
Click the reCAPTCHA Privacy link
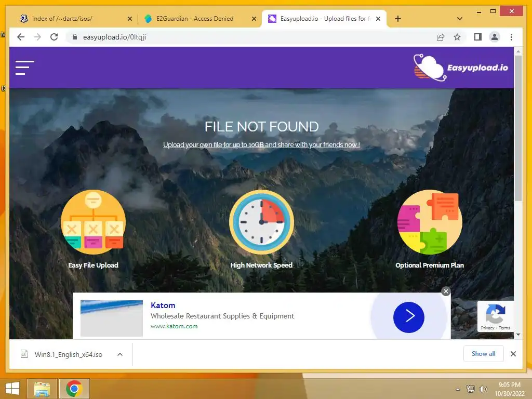point(487,328)
